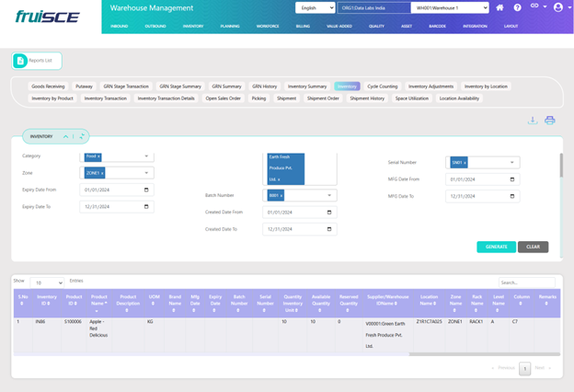Open the English language dropdown
Viewport: 574px width, 392px height.
click(x=315, y=7)
